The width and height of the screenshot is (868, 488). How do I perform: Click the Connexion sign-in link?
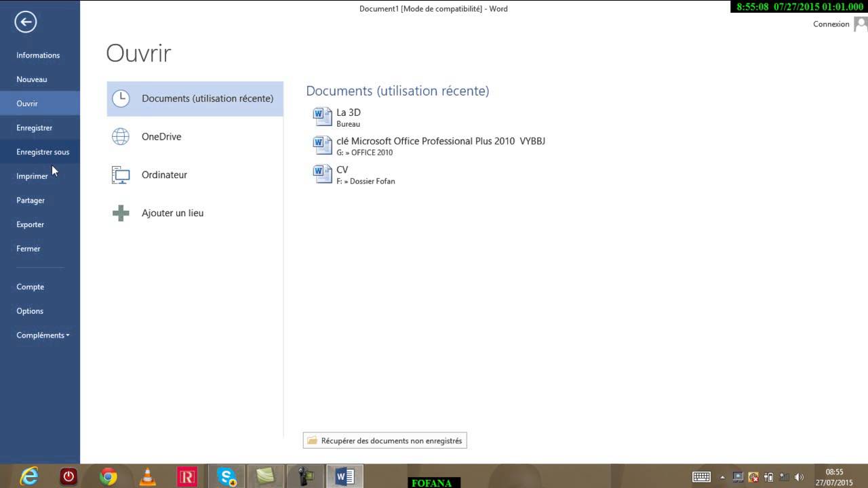tap(831, 24)
